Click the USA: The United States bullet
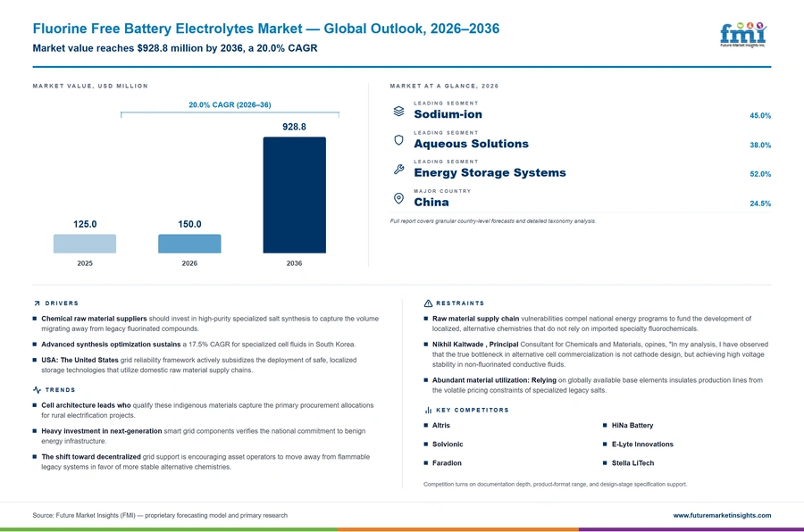The height and width of the screenshot is (532, 804). coord(195,365)
